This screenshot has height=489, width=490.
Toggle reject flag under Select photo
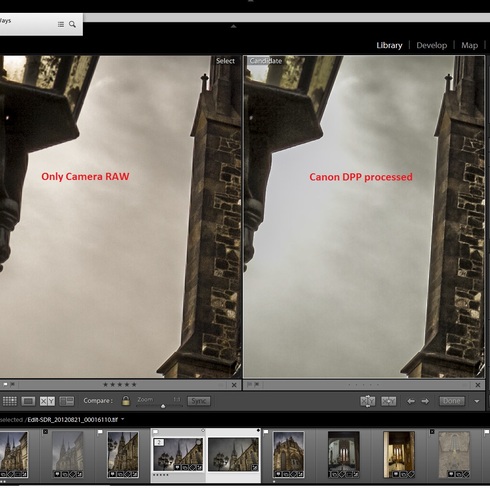pyautogui.click(x=12, y=385)
